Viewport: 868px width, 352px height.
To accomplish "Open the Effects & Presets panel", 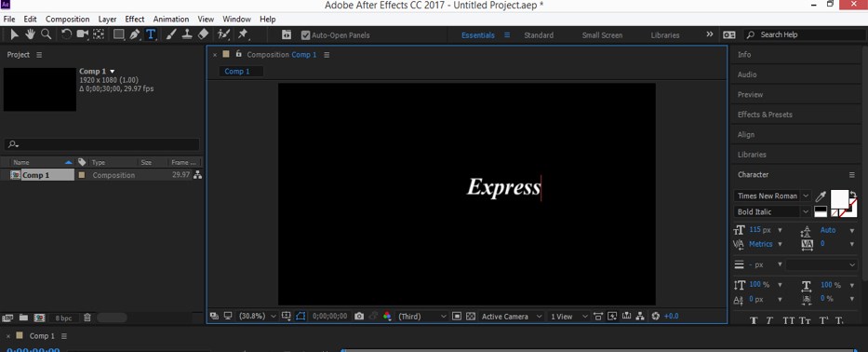I will 765,115.
